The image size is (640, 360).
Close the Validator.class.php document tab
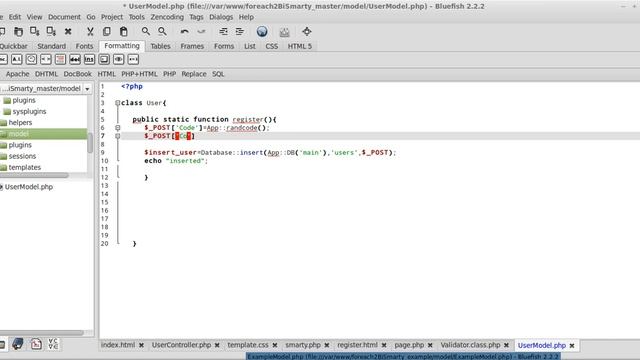point(507,345)
